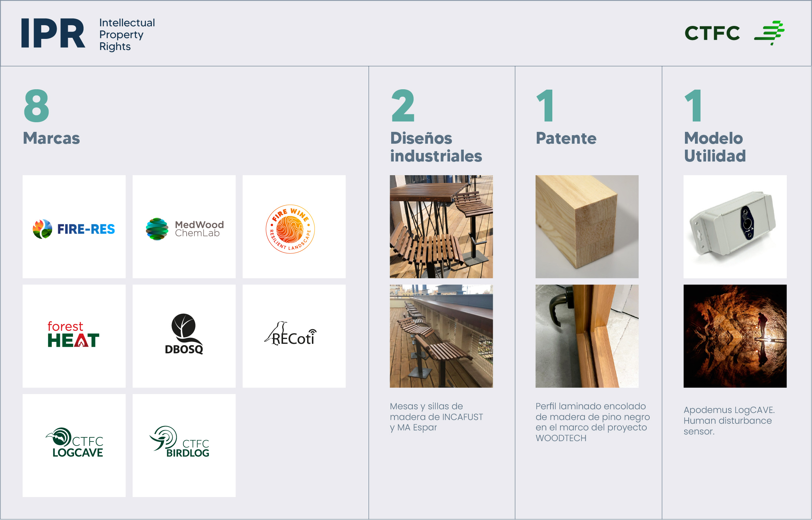Viewport: 812px width, 520px height.
Task: Open the CTFC BIRDLOG logo tile
Action: point(180,443)
